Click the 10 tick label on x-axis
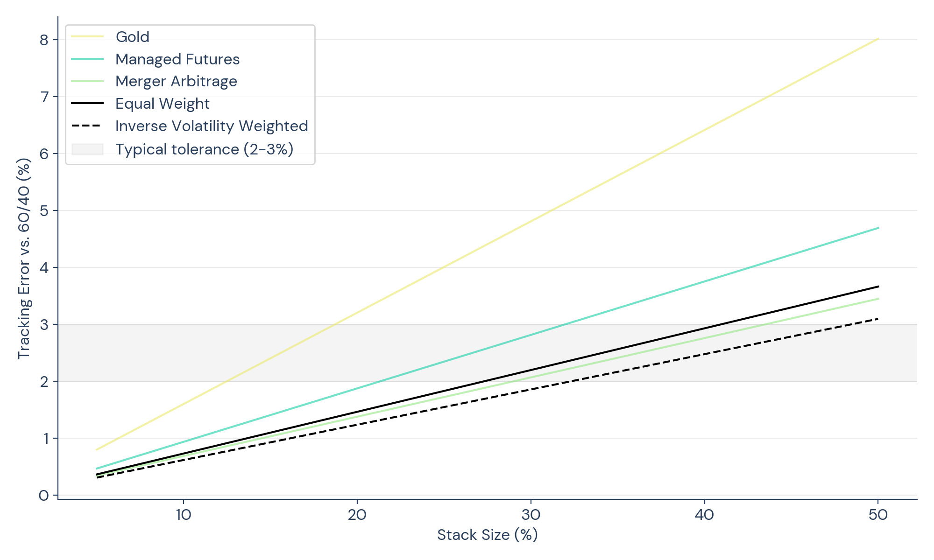This screenshot has height=560, width=934. 184,515
